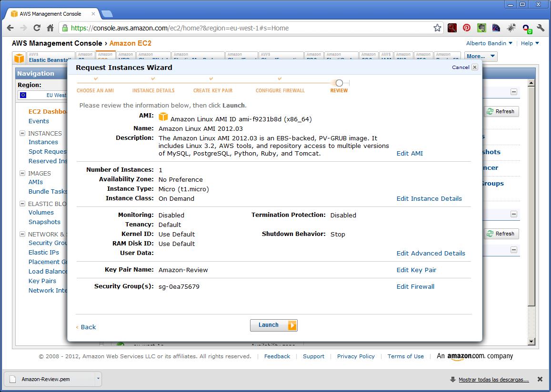The width and height of the screenshot is (551, 392).
Task: Click Edit Advanced Details link
Action: point(431,254)
